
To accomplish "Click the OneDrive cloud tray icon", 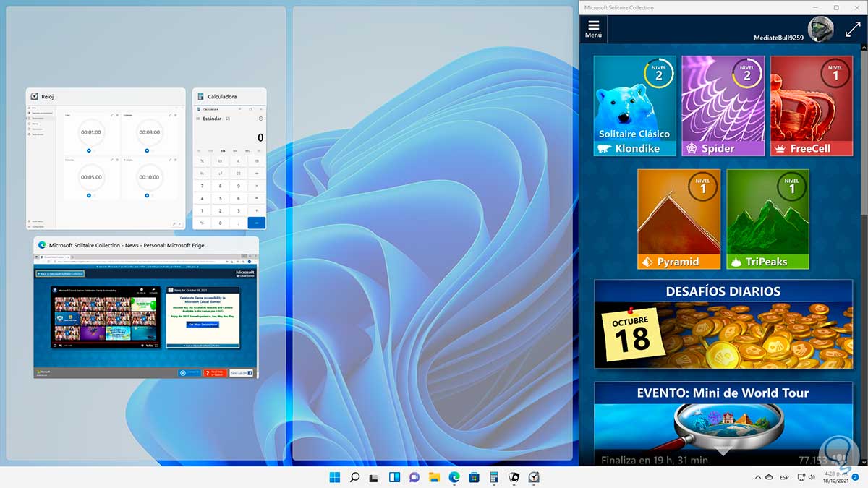I will click(770, 477).
